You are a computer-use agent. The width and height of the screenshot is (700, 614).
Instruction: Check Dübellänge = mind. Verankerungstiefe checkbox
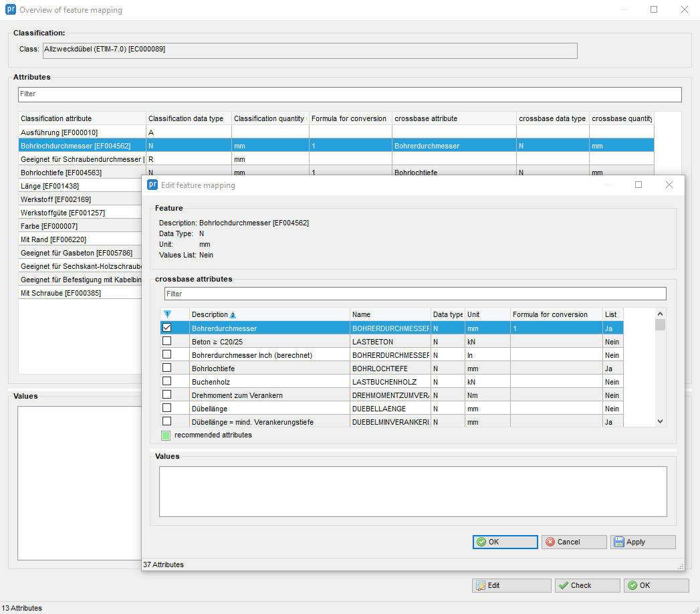(167, 421)
